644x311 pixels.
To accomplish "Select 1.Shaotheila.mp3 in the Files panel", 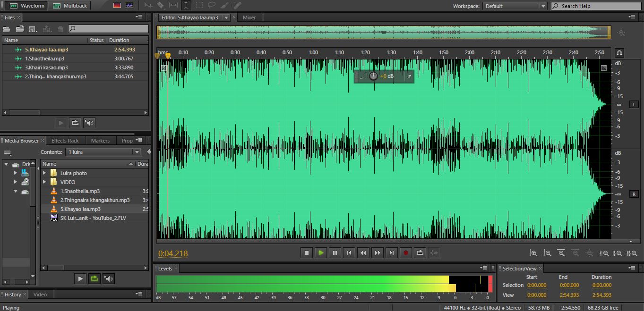I will (x=44, y=59).
